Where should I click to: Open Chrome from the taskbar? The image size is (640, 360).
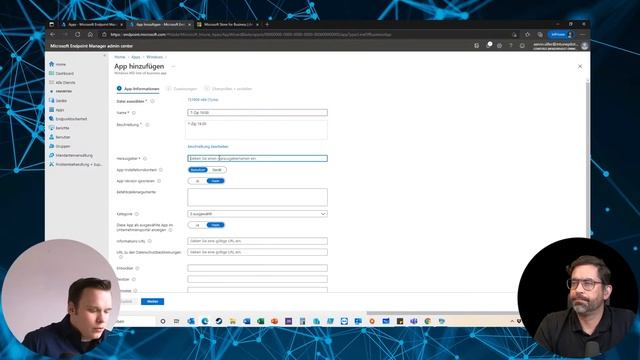click(427, 321)
